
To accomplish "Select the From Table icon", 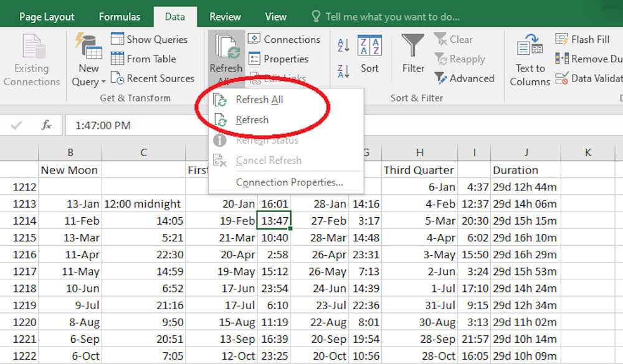I will pos(118,59).
